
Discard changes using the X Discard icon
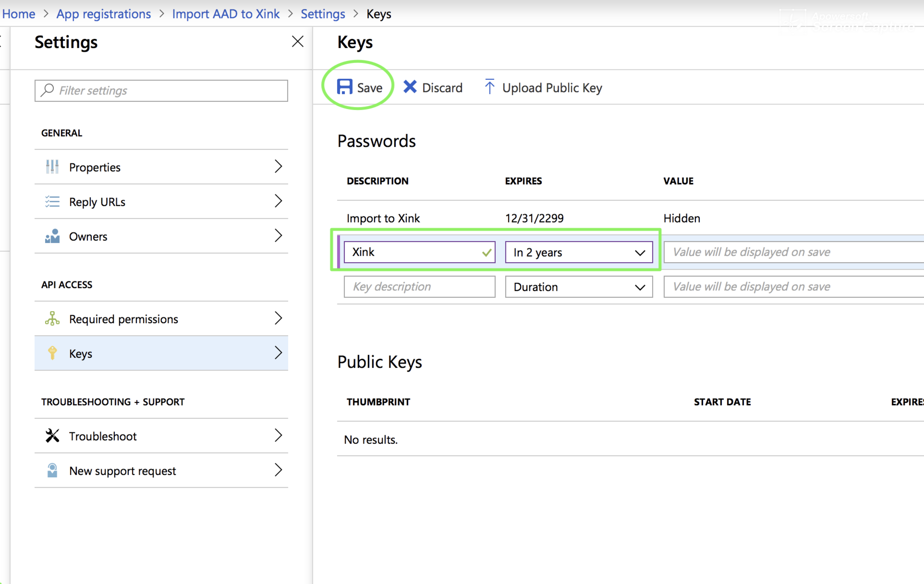[410, 87]
